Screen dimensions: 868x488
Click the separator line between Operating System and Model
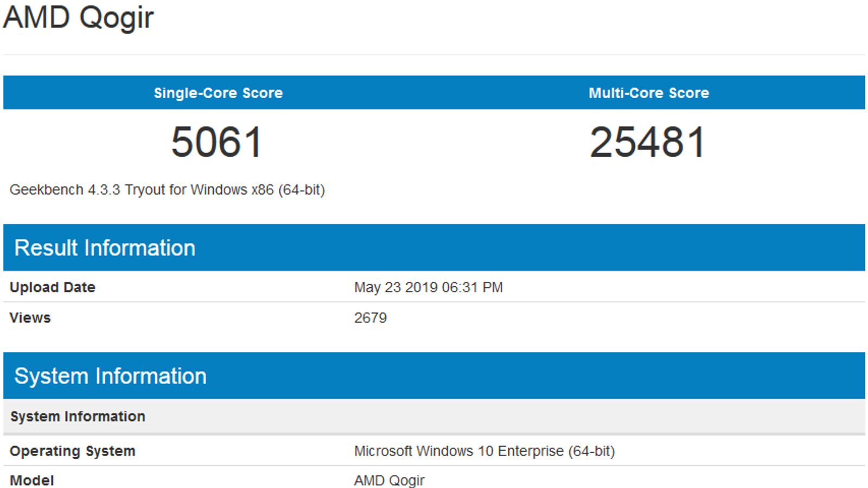coord(434,465)
